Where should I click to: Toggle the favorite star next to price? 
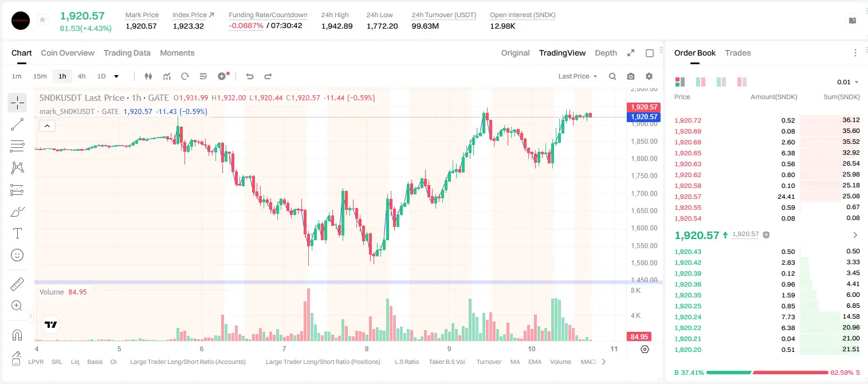pos(42,20)
